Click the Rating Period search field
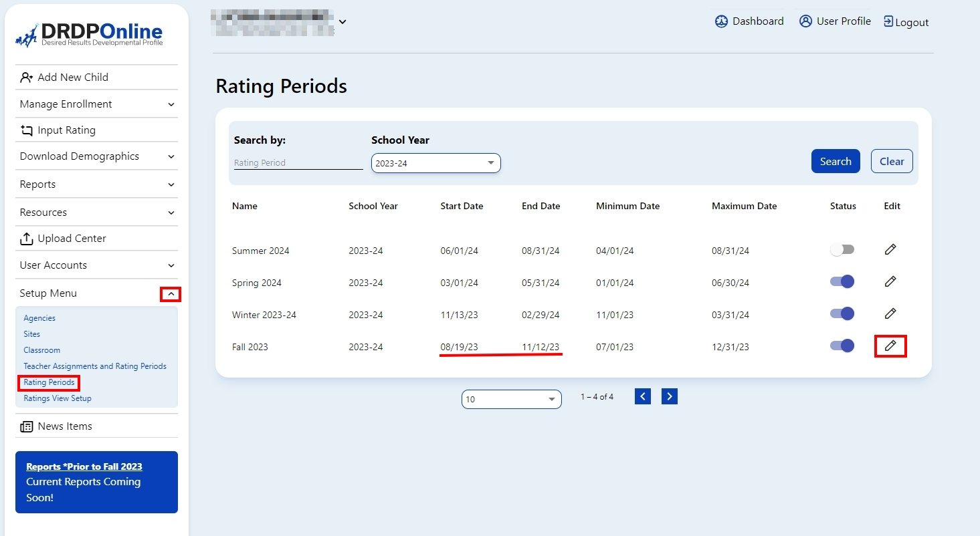Image resolution: width=980 pixels, height=536 pixels. coord(298,163)
